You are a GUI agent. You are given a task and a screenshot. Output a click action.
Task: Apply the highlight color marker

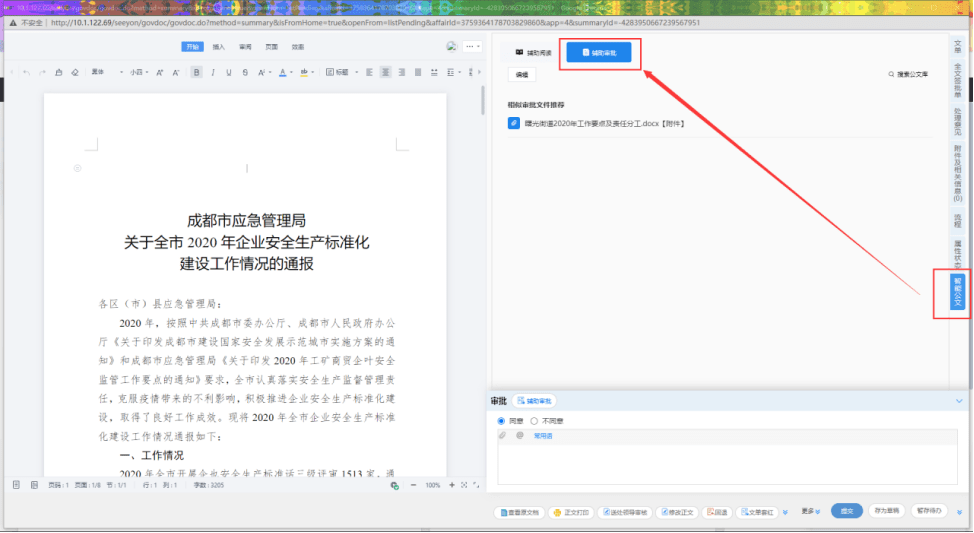304,73
